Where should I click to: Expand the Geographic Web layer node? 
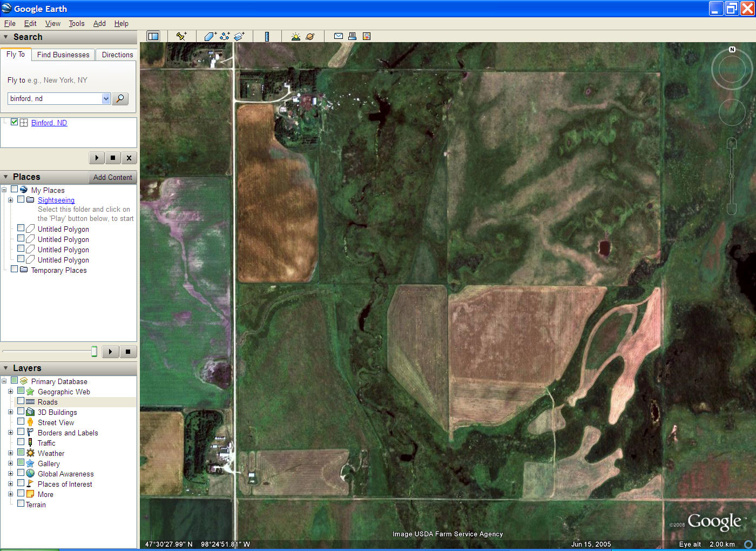[10, 391]
